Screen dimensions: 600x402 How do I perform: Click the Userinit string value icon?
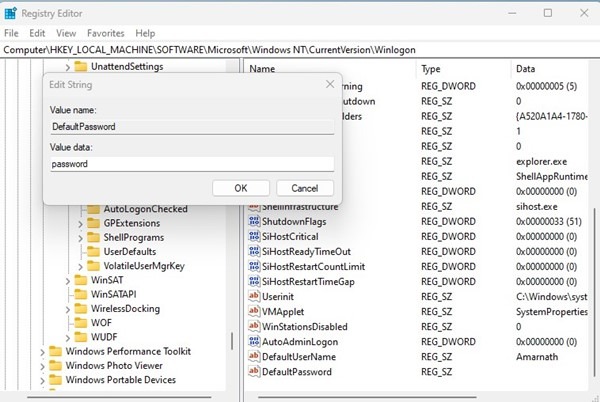[x=254, y=297]
